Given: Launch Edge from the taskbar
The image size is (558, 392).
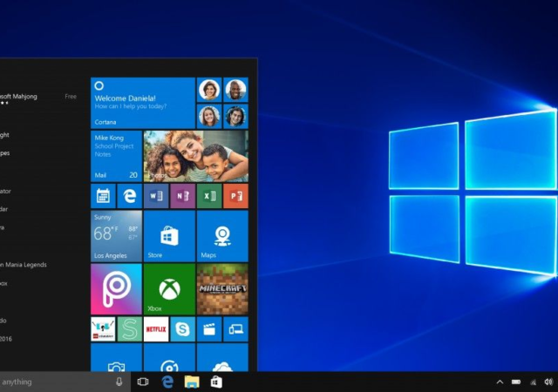Looking at the screenshot, I should click(x=167, y=382).
